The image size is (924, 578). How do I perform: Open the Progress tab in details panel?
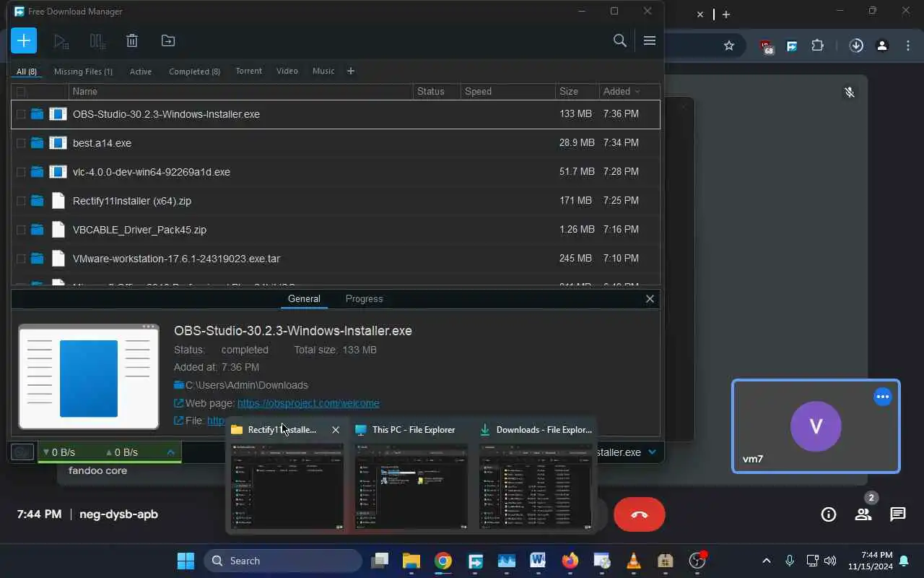[x=364, y=298]
